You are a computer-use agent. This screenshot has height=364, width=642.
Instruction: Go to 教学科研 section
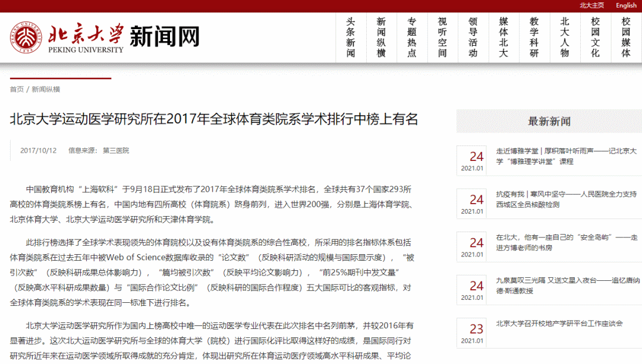pos(534,37)
